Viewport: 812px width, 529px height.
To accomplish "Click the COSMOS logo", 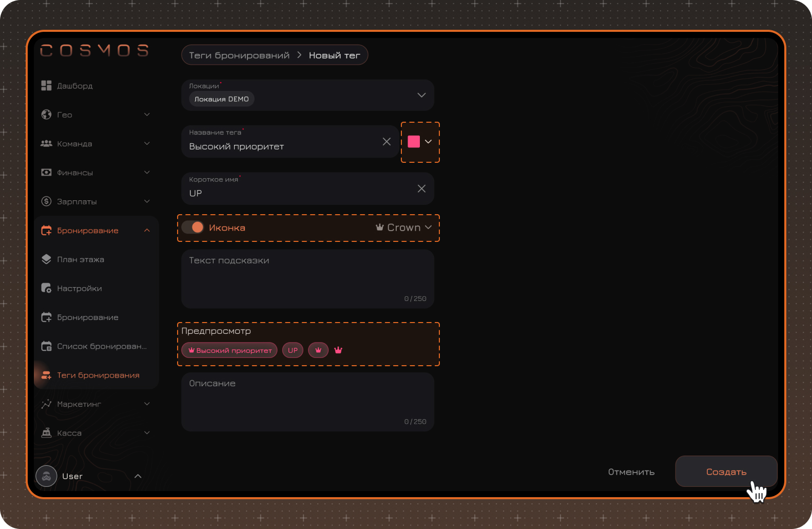I will coord(94,50).
